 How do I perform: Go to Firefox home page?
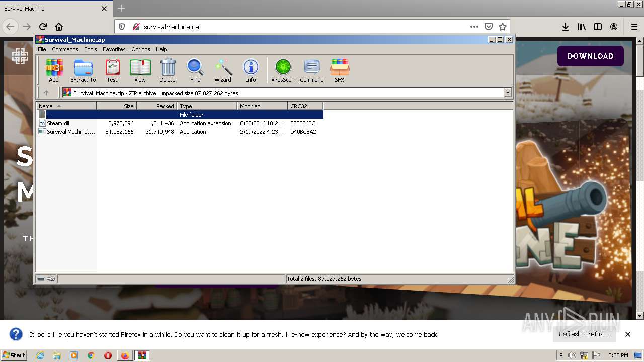(x=59, y=27)
